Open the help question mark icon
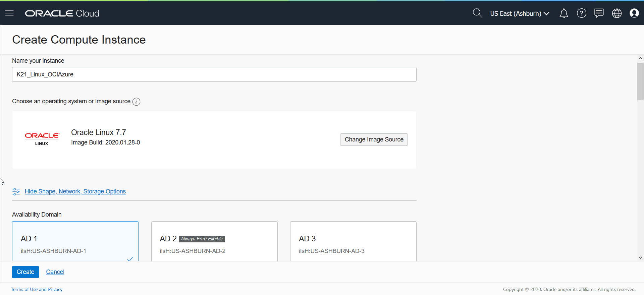644x295 pixels. 581,13
